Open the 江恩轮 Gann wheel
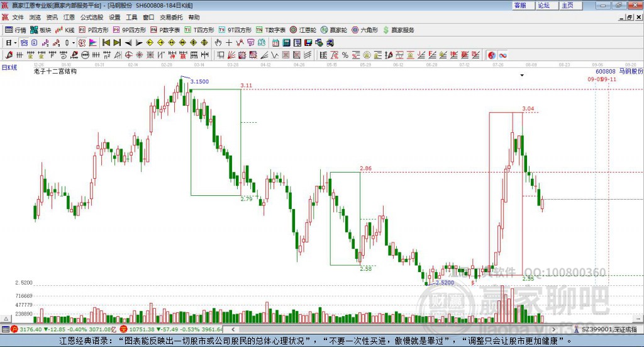The width and height of the screenshot is (644, 347). (303, 30)
